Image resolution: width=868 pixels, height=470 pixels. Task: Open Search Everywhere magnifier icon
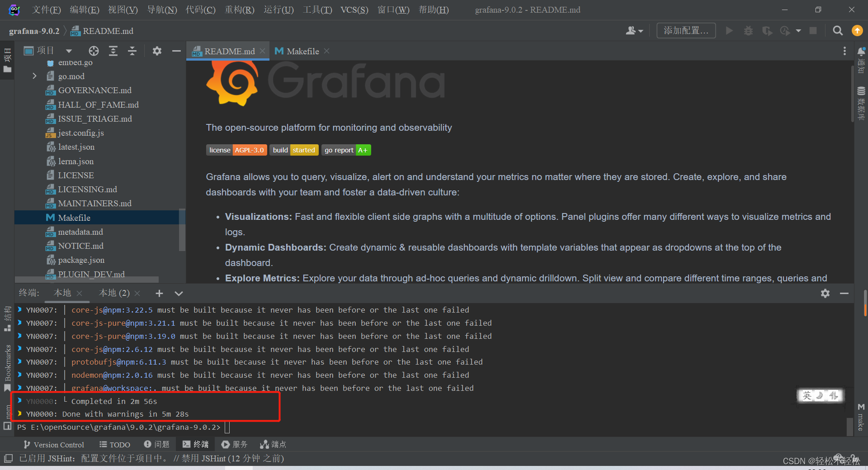(838, 30)
